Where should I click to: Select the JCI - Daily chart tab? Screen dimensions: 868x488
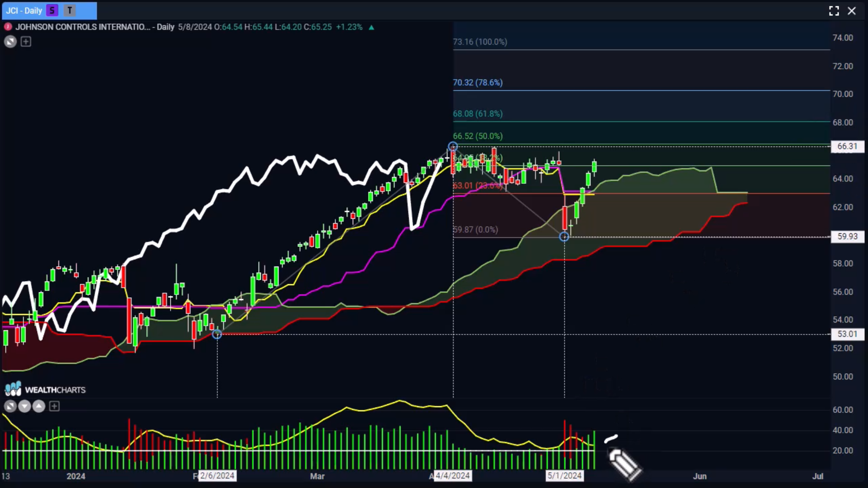pyautogui.click(x=49, y=10)
